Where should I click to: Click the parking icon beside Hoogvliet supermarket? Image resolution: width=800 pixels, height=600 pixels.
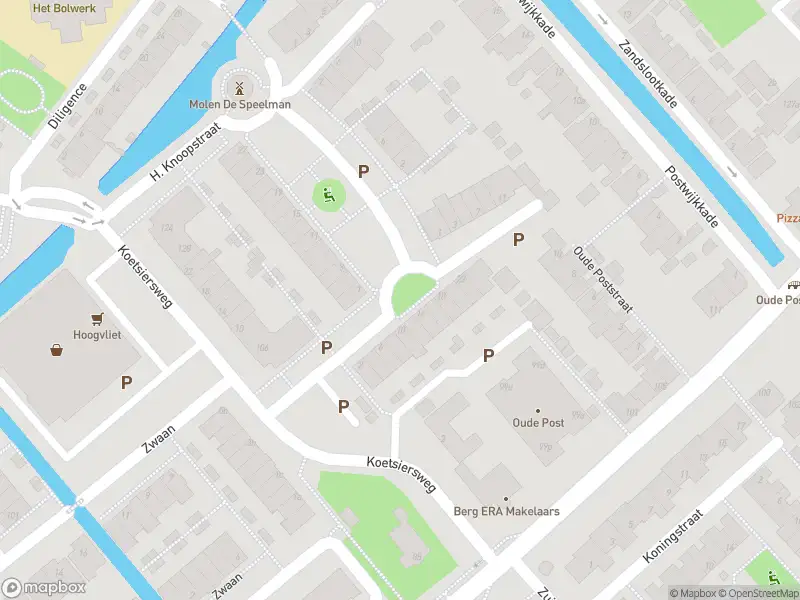click(x=127, y=382)
